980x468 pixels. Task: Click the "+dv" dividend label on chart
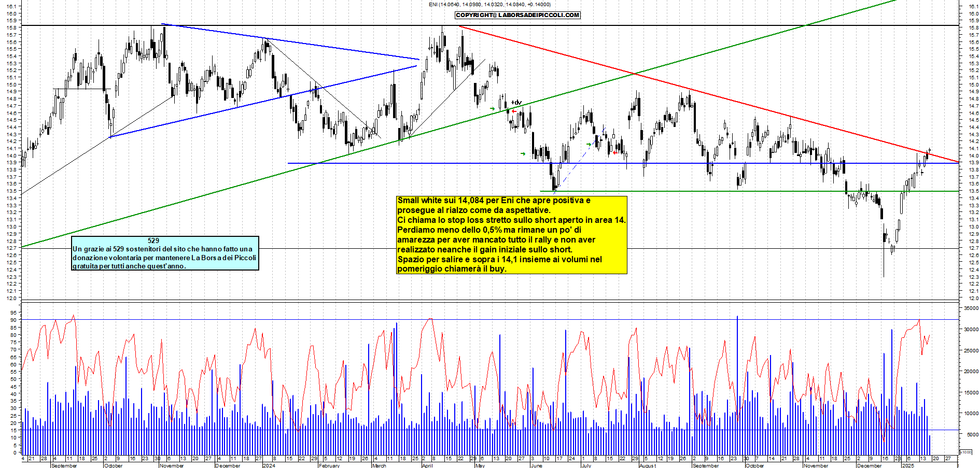(516, 103)
